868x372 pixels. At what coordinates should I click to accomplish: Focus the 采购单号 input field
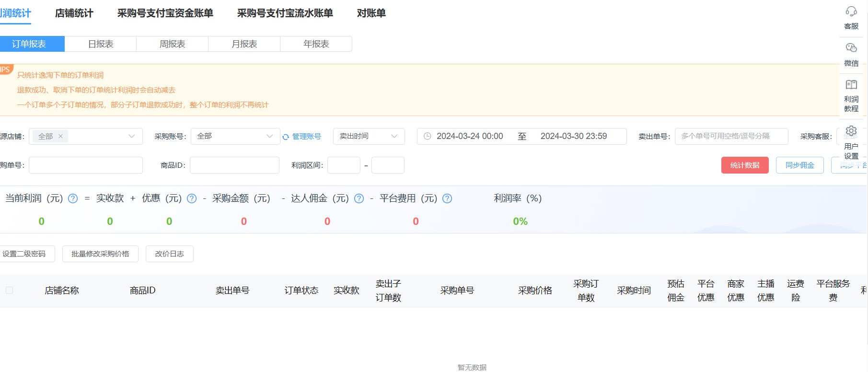point(86,165)
